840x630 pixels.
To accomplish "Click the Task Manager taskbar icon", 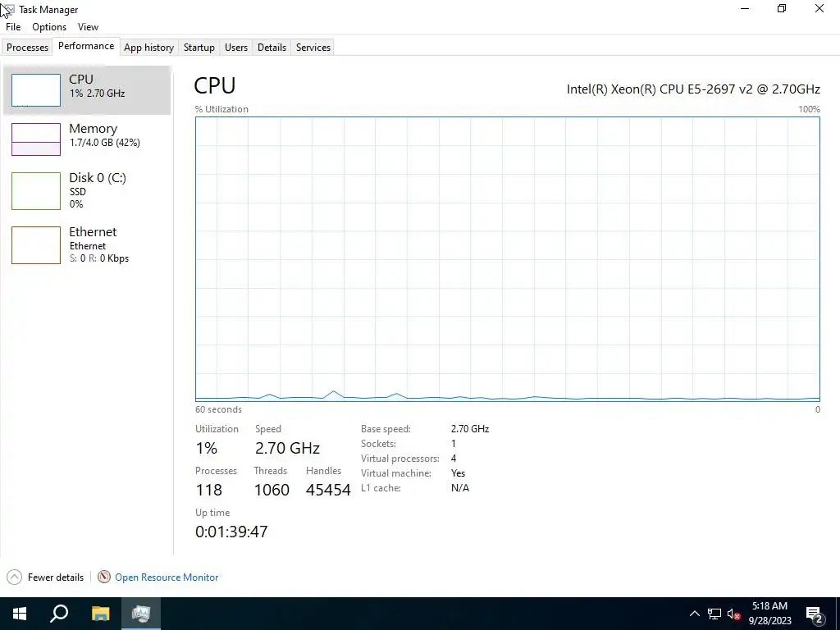I will pyautogui.click(x=141, y=614).
